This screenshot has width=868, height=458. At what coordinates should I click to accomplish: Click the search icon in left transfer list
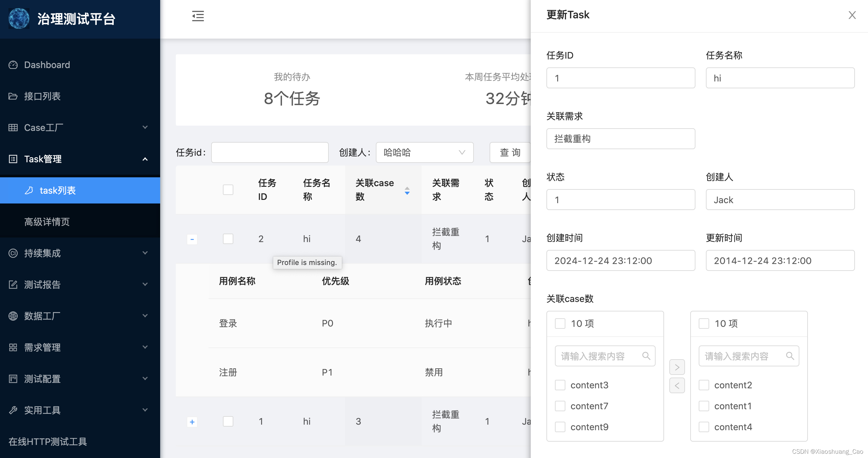(646, 356)
